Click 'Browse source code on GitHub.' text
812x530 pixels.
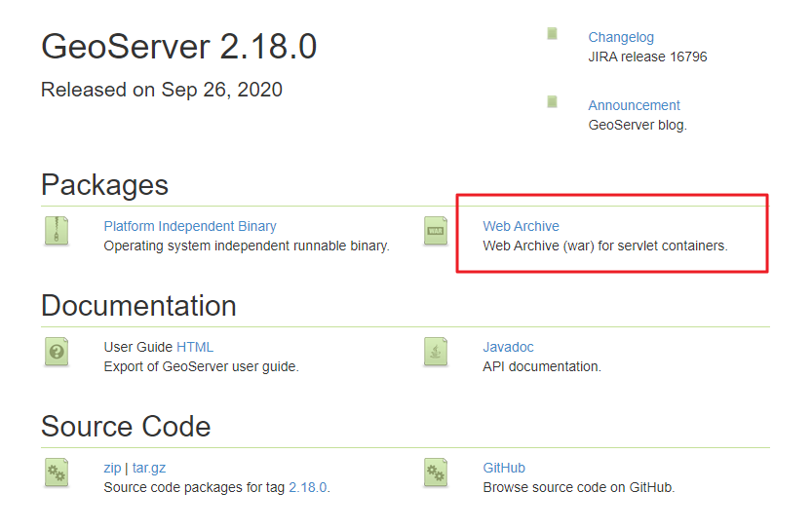(579, 487)
